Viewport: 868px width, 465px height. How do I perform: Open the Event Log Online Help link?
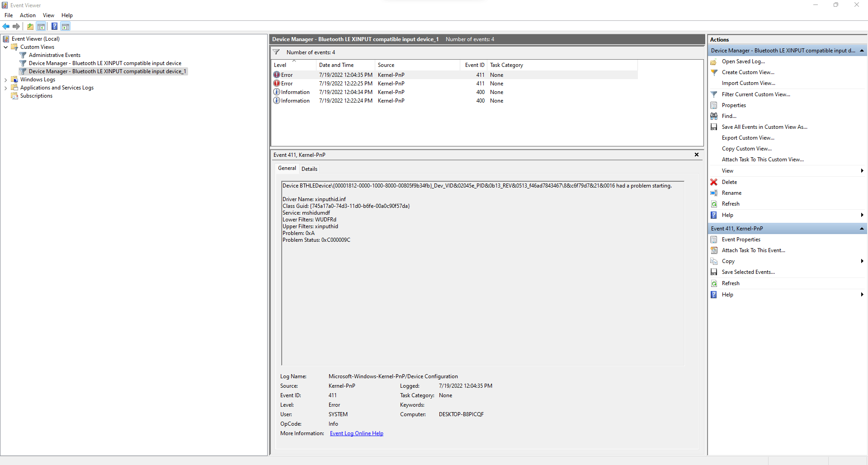point(357,433)
